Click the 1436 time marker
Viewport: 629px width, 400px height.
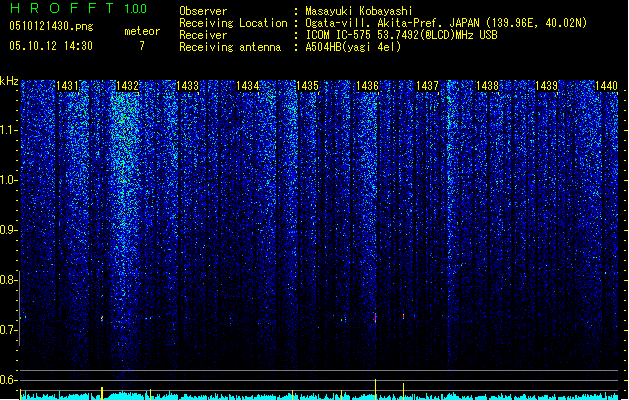pos(367,86)
